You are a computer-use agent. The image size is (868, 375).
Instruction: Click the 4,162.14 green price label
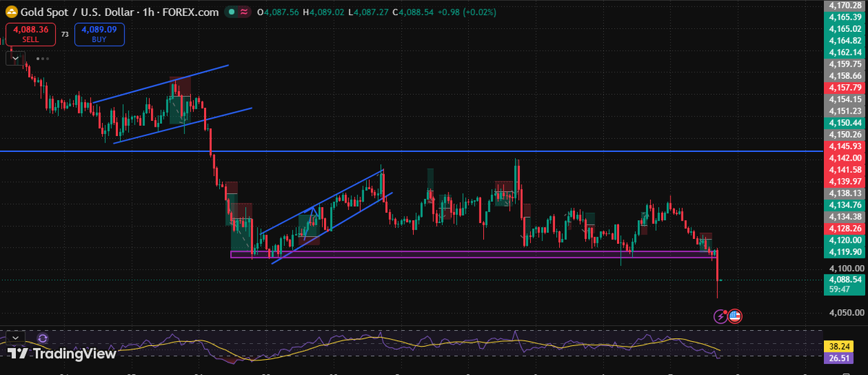(x=845, y=52)
